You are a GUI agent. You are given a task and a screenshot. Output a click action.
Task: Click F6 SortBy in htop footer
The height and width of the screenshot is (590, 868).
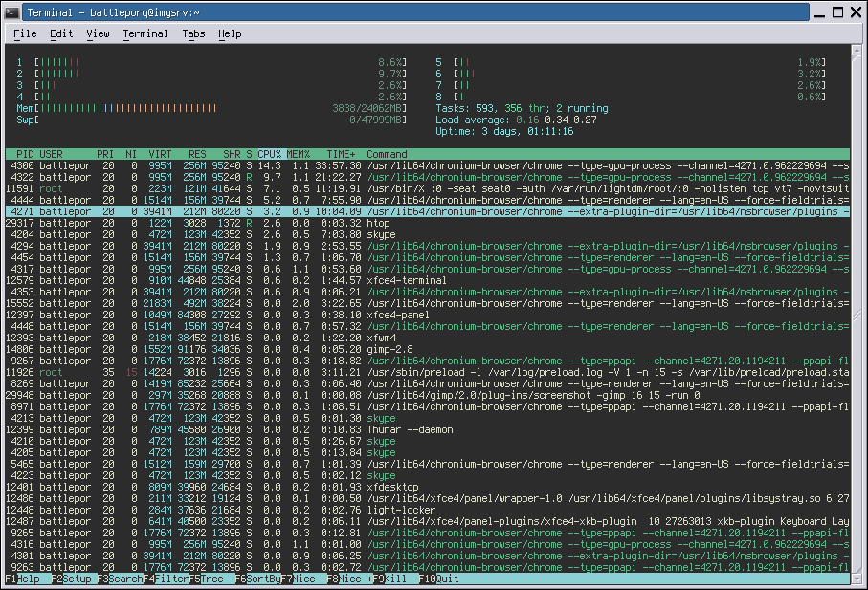tap(258, 579)
